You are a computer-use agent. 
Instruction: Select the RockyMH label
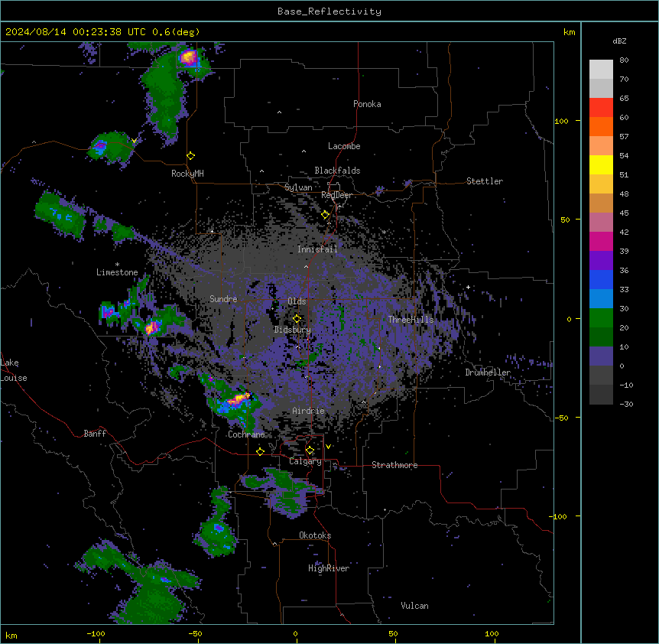click(x=187, y=173)
